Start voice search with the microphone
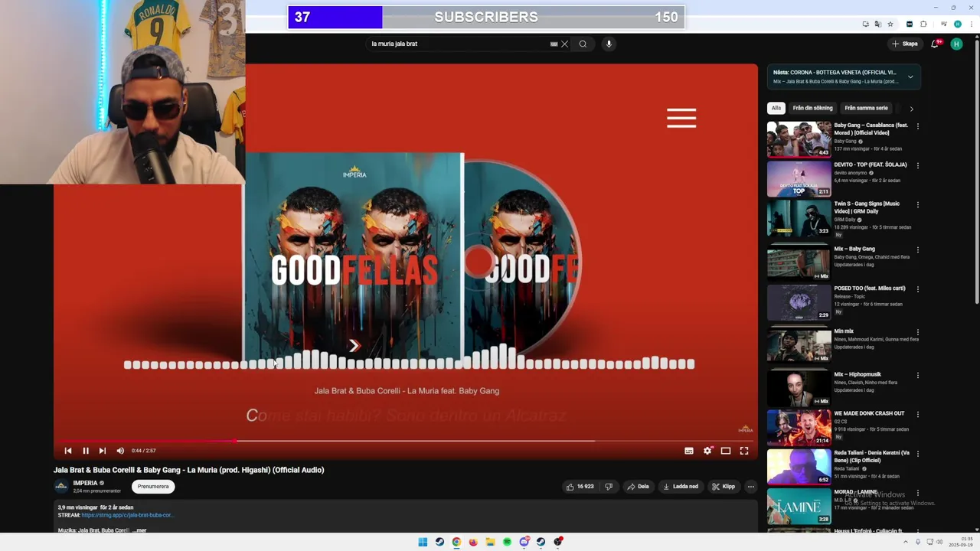The width and height of the screenshot is (980, 551). (x=609, y=44)
